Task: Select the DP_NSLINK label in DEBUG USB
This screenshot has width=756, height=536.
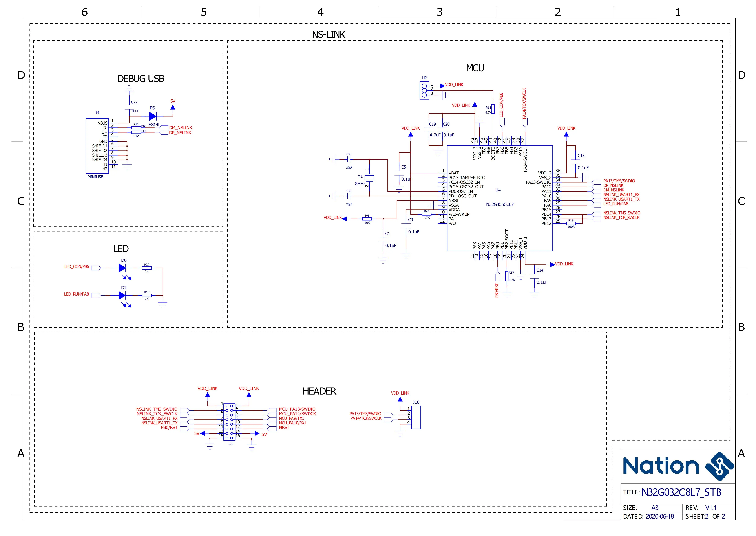Action: pyautogui.click(x=180, y=133)
